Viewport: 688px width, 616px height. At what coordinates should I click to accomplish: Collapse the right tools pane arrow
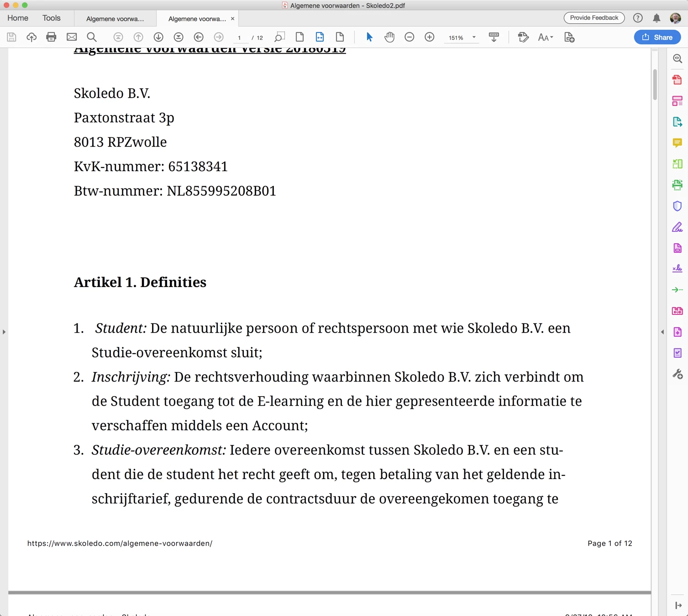662,332
